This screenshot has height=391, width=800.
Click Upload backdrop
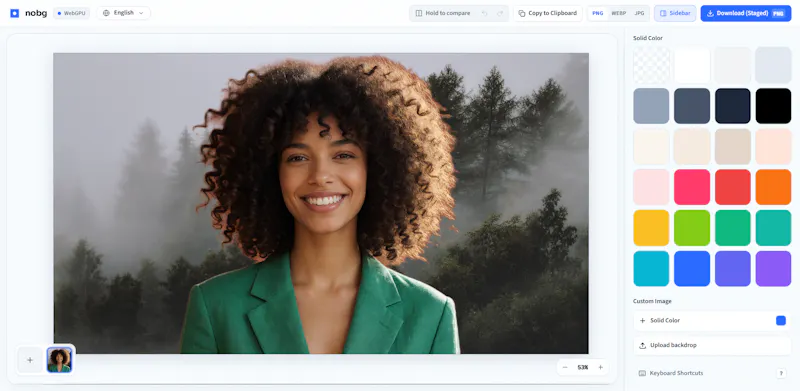pyautogui.click(x=712, y=346)
